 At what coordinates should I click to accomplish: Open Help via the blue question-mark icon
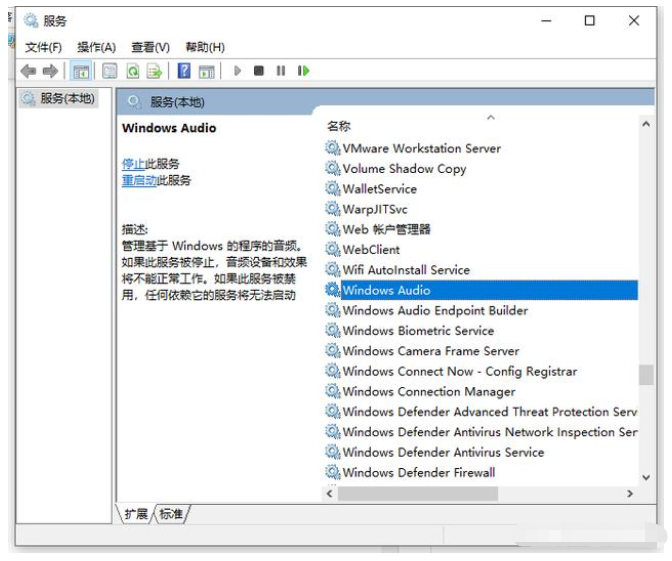click(184, 71)
